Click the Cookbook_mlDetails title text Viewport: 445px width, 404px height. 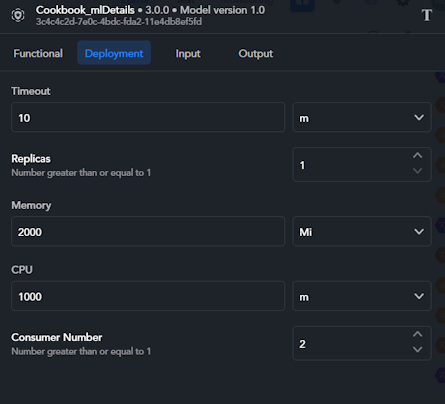85,10
